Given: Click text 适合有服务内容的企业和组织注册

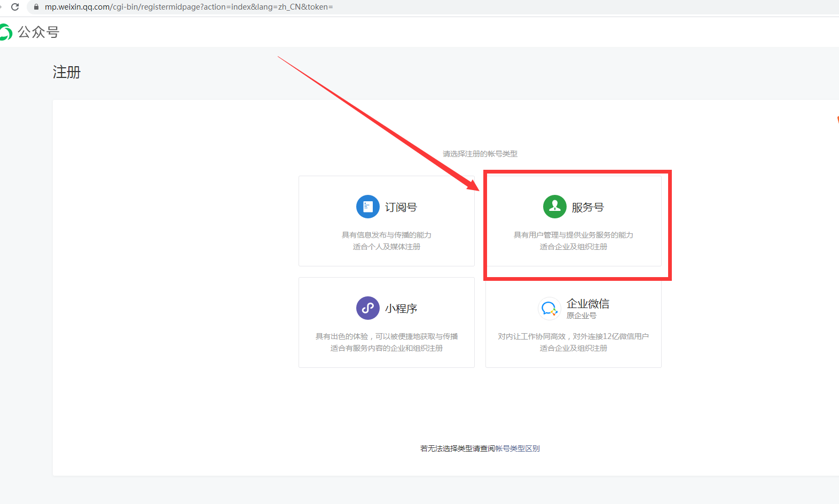Looking at the screenshot, I should 387,348.
